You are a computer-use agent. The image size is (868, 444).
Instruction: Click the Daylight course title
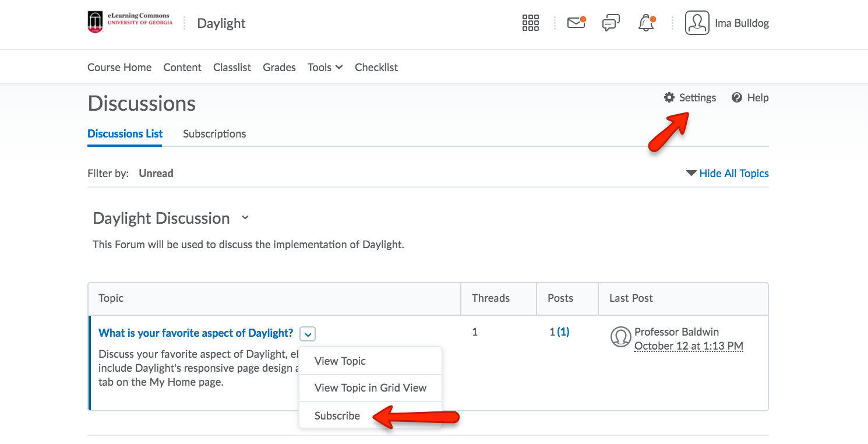[x=221, y=23]
